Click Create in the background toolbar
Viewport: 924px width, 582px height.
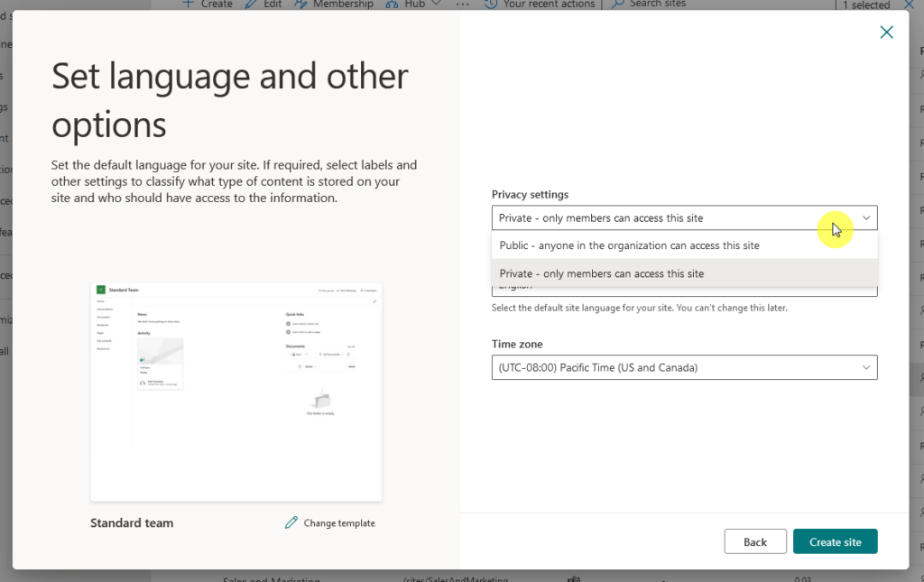coord(207,5)
